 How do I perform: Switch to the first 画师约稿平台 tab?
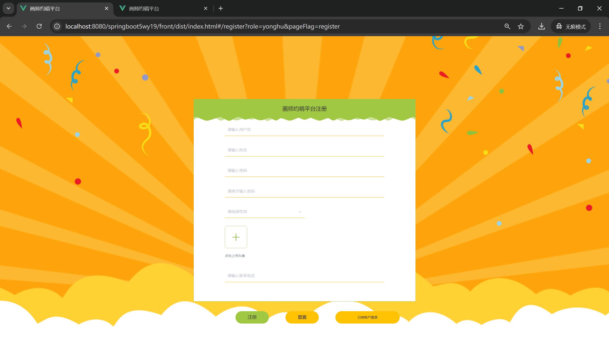coord(65,9)
